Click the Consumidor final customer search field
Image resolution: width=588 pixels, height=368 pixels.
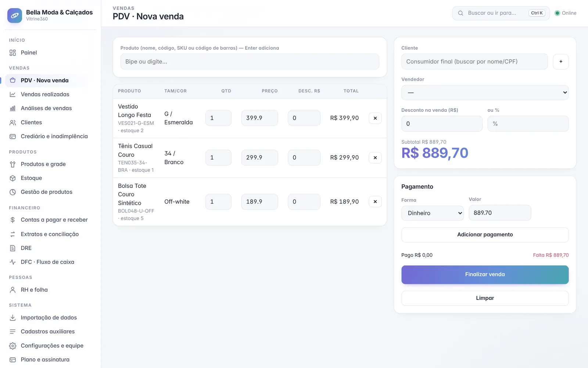(474, 61)
